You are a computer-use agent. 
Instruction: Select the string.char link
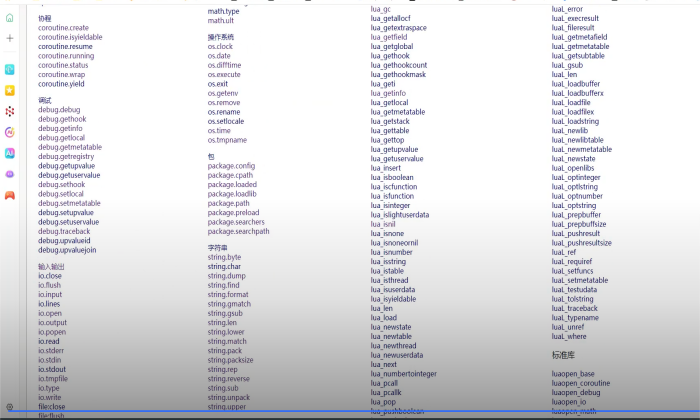[224, 267]
